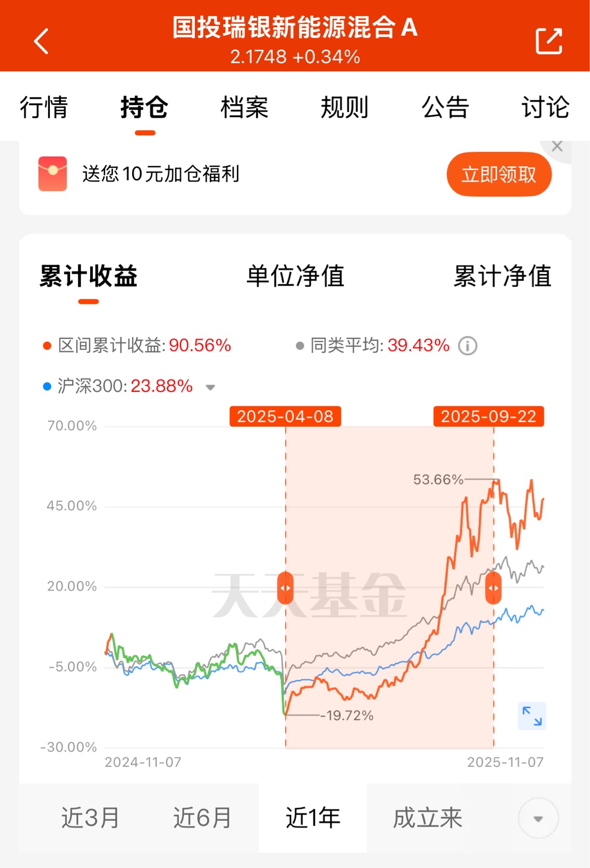This screenshot has height=868, width=590.
Task: Grab the right range handle 2025-09-22
Action: coord(493,587)
